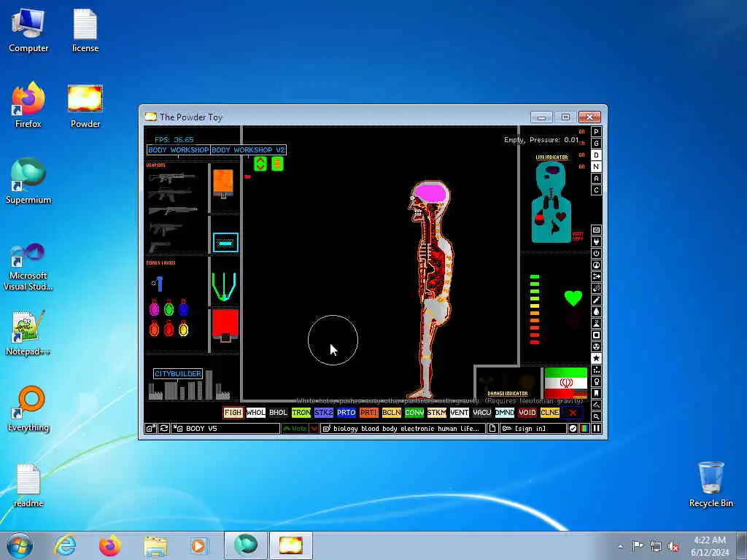
Task: Select the VOID element
Action: coord(527,413)
